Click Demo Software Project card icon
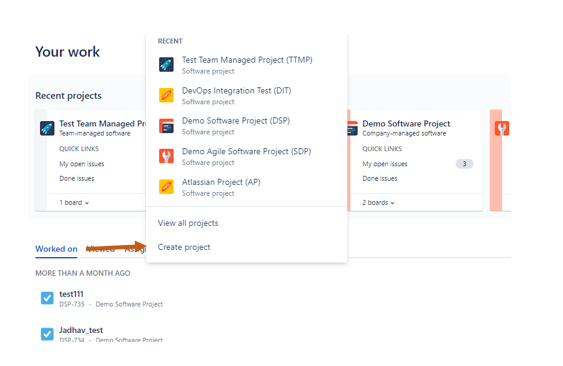563x366 pixels. pos(353,128)
